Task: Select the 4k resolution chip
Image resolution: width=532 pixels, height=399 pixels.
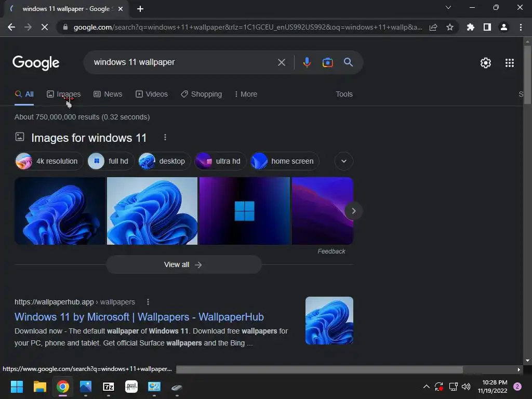Action: 49,161
